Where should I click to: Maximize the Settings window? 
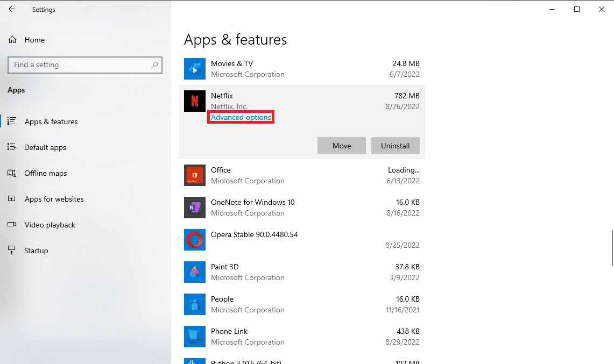[x=577, y=9]
